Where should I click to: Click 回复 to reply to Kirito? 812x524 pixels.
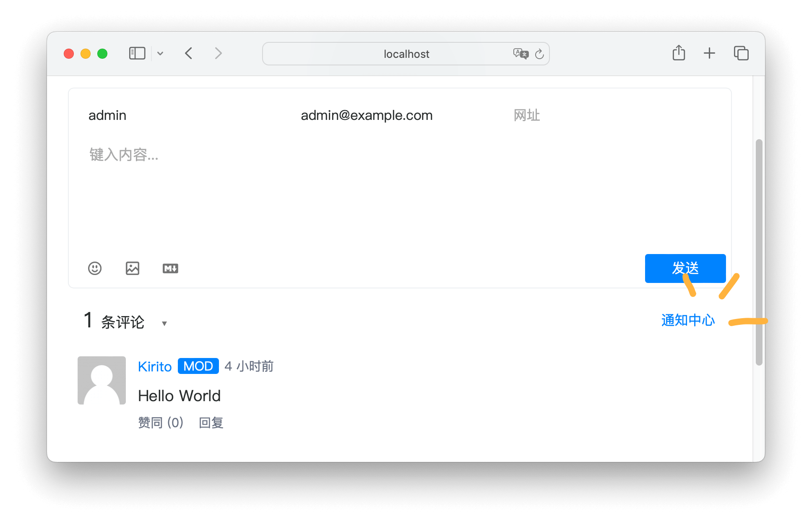(211, 423)
